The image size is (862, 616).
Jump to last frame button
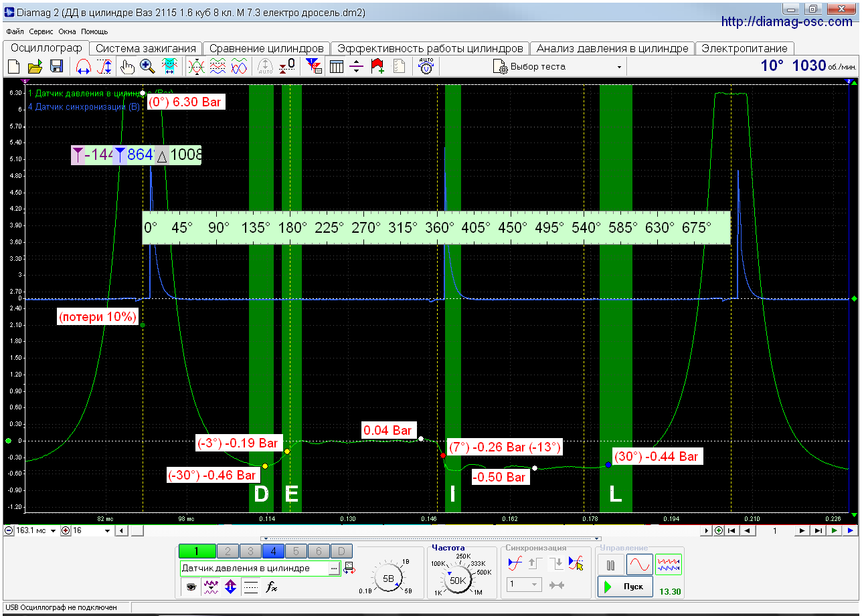coord(817,530)
